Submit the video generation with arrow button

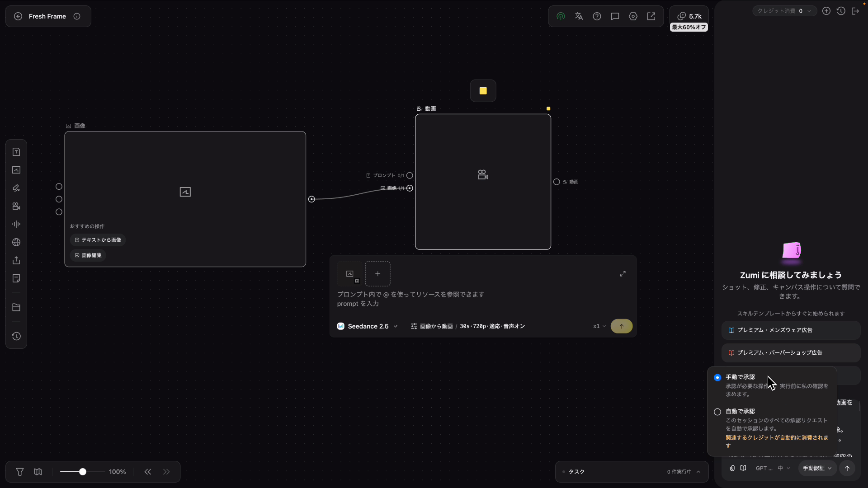pos(622,326)
